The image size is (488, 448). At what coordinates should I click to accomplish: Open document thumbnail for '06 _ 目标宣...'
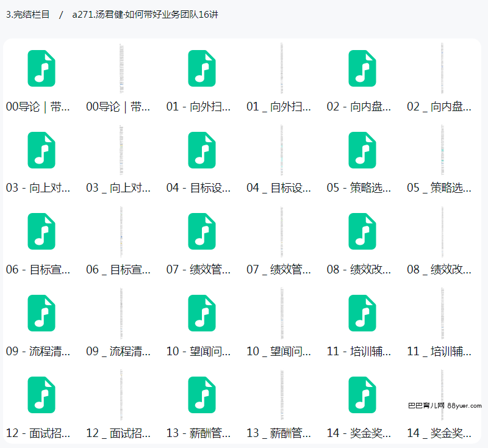(x=121, y=231)
